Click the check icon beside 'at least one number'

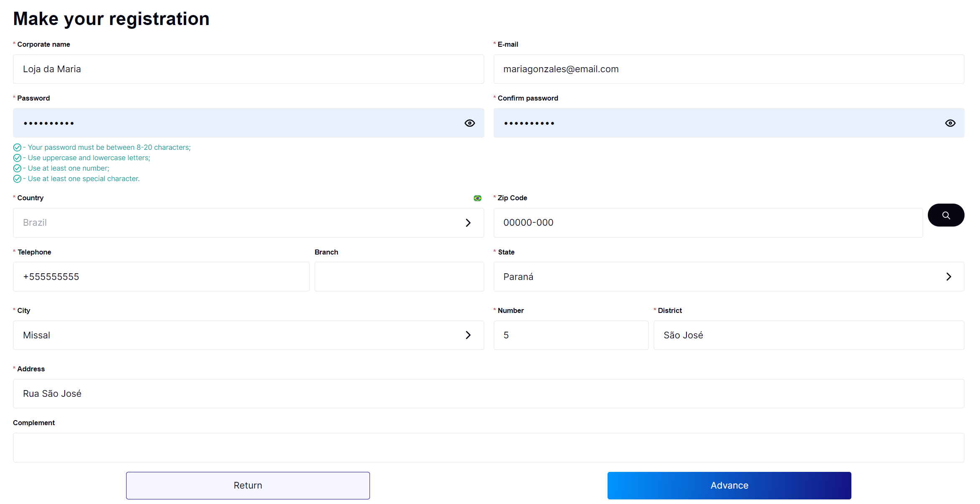(17, 168)
